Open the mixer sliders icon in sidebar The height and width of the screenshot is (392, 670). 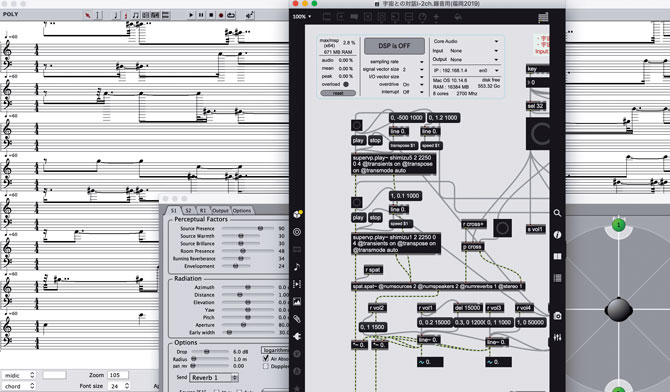[557, 337]
